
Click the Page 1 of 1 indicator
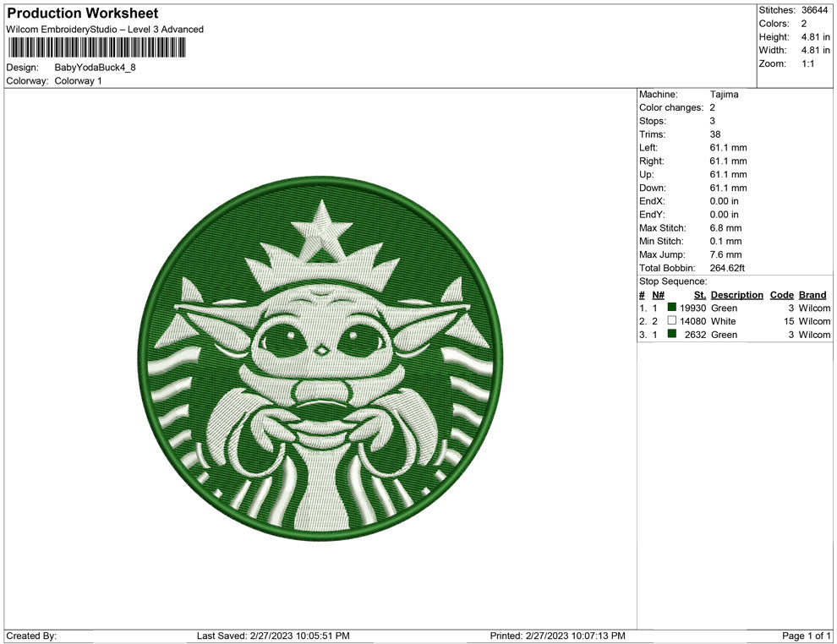806,636
